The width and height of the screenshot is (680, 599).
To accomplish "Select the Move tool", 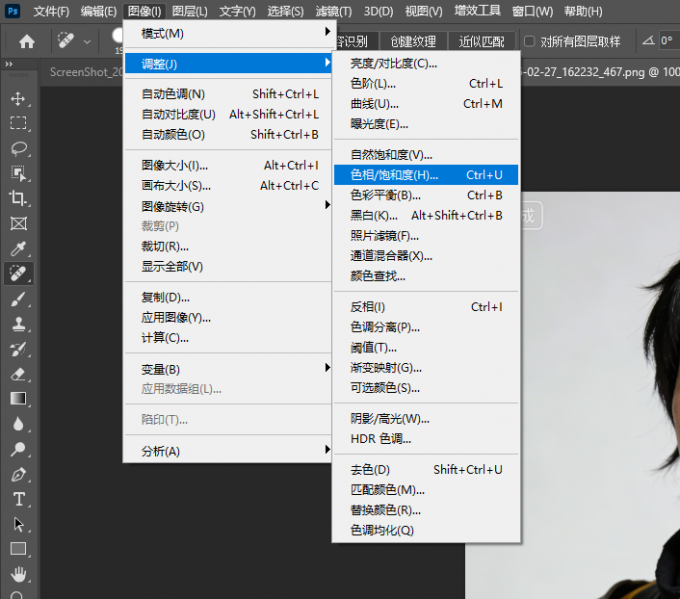I will pyautogui.click(x=18, y=98).
